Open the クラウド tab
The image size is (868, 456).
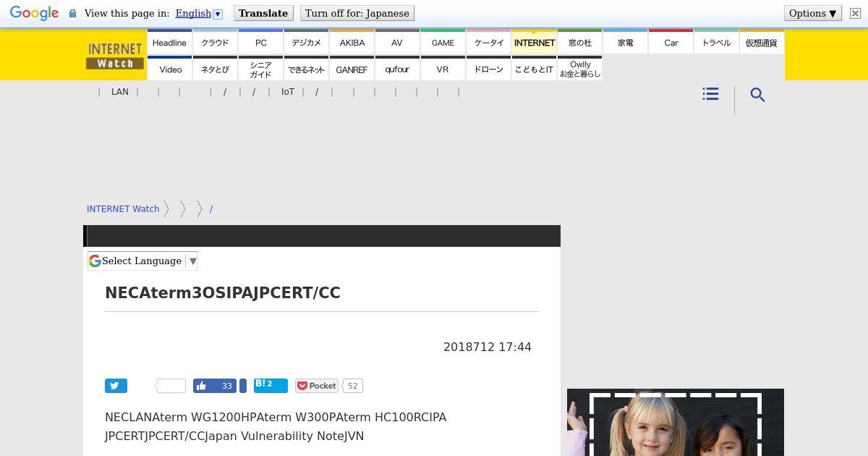[215, 42]
